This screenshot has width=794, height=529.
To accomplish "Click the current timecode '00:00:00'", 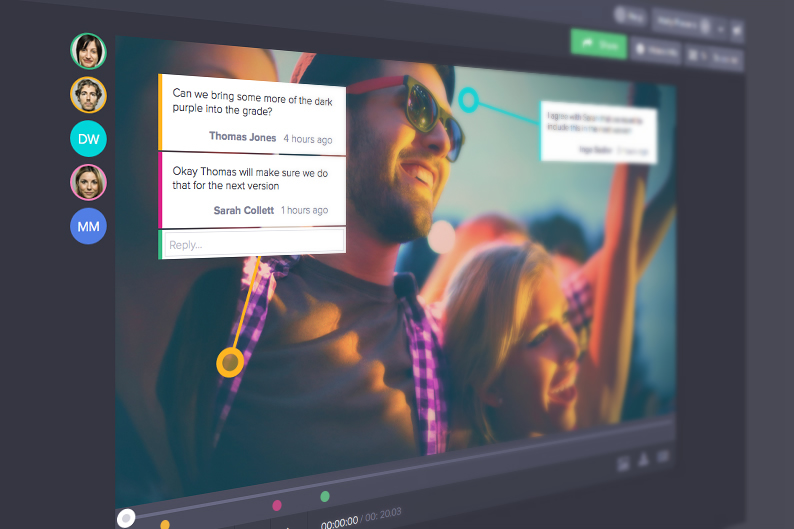I will click(x=339, y=522).
